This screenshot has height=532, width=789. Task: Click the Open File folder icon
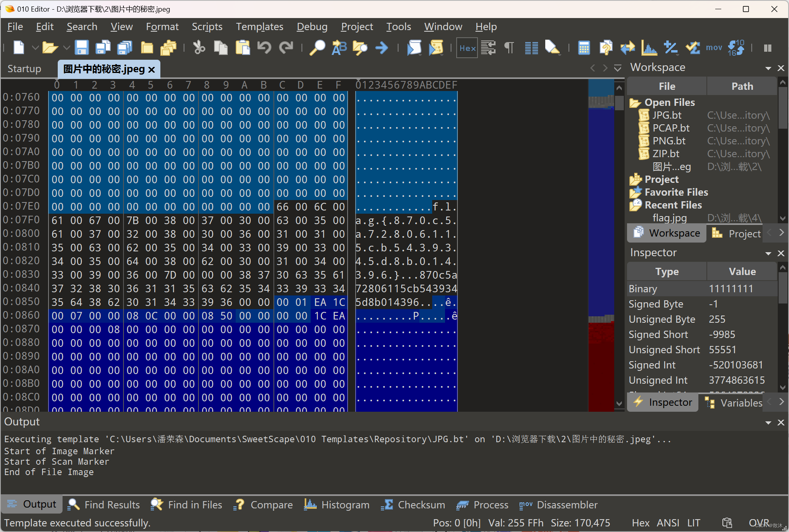click(50, 48)
